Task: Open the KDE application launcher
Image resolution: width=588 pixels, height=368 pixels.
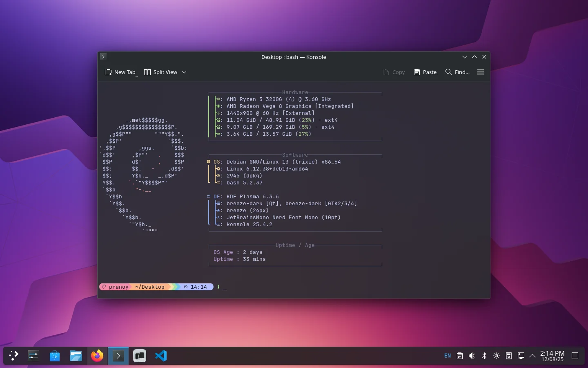Action: (x=14, y=356)
